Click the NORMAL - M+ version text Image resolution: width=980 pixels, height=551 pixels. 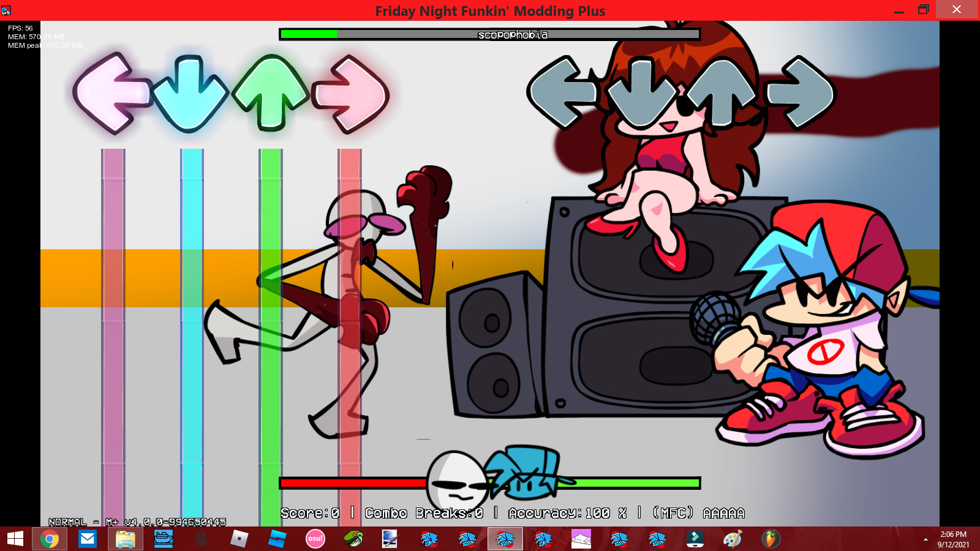click(x=137, y=522)
